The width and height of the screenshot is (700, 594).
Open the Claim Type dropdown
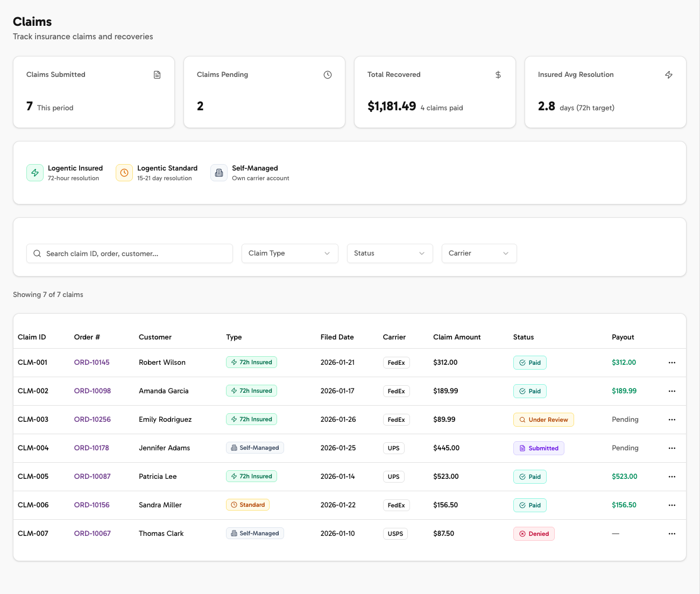pos(289,253)
